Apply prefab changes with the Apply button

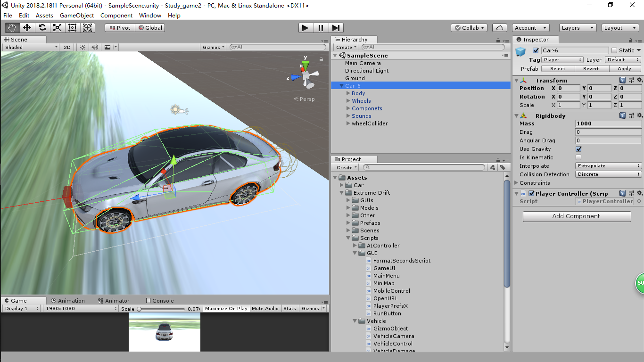pyautogui.click(x=625, y=68)
